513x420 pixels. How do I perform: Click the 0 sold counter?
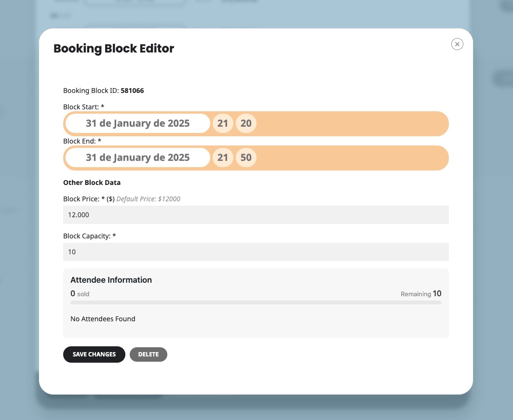coord(80,293)
